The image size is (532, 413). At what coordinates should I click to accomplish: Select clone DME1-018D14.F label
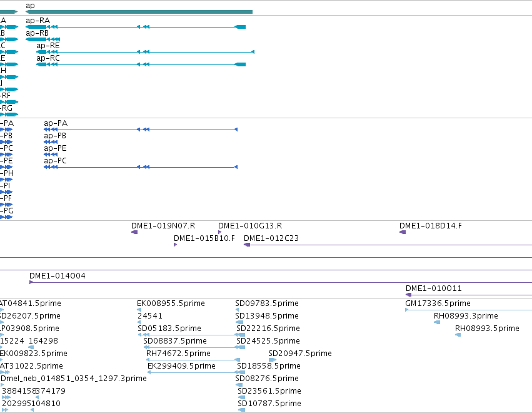click(430, 226)
